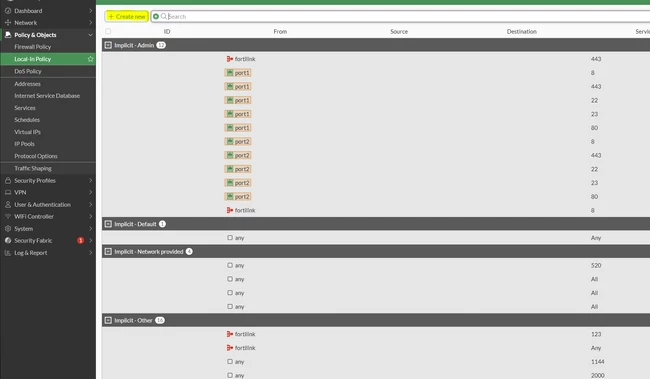
Task: Expand the Security Profiles chevron
Action: 90,180
